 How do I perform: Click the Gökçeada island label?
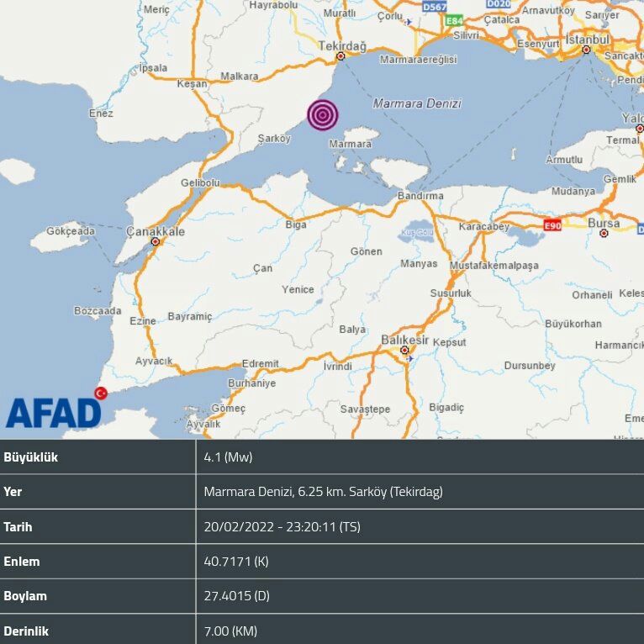(71, 230)
